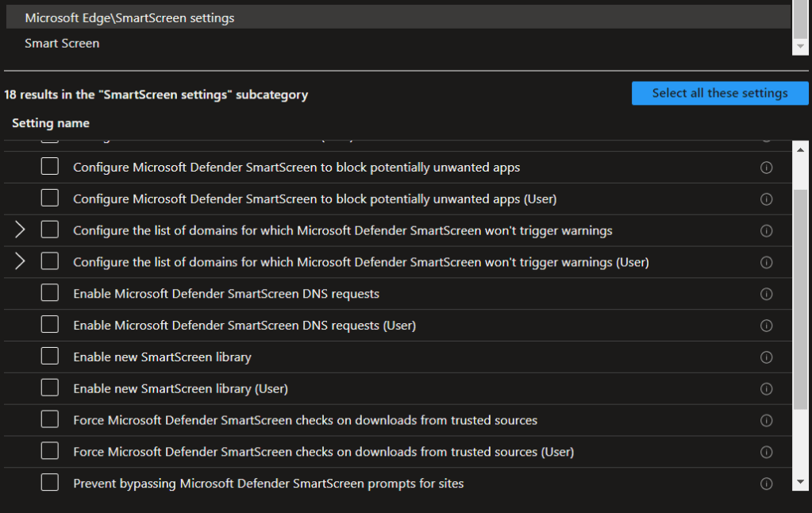Check Enable Microsoft Defender SmartScreen DNS requests checkbox

(x=50, y=293)
